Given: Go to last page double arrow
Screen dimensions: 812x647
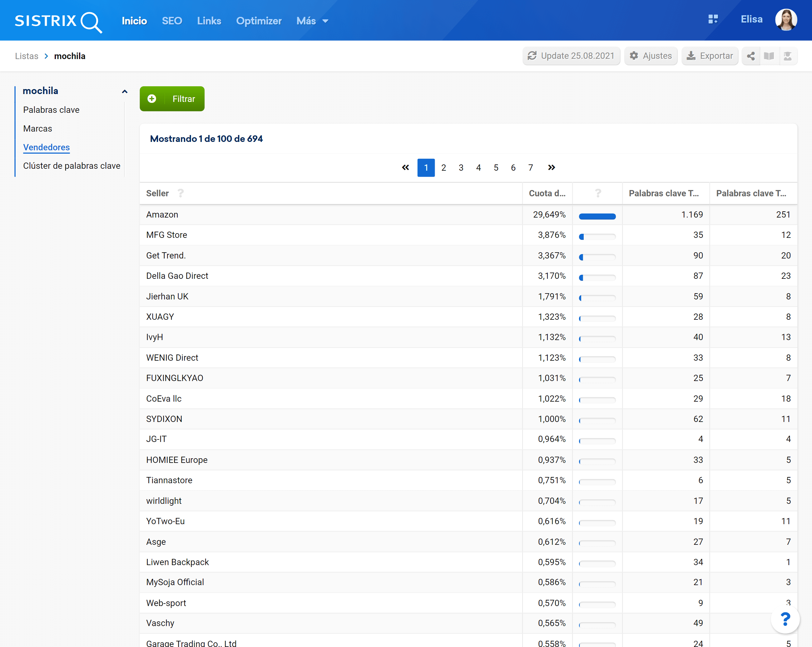Looking at the screenshot, I should click(551, 168).
